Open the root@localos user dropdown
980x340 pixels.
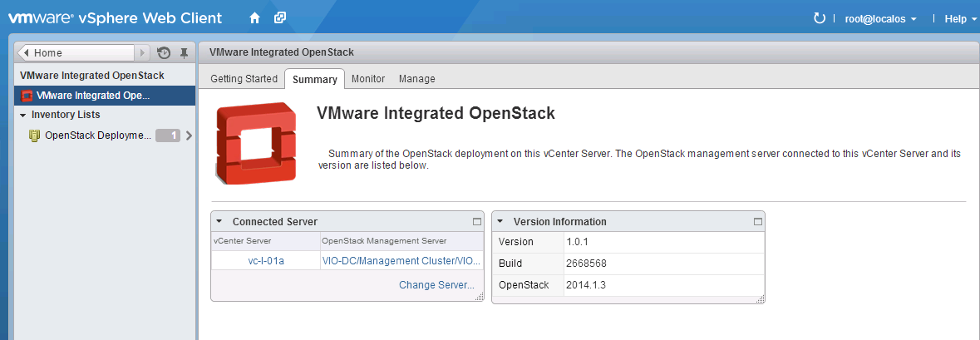(x=880, y=18)
